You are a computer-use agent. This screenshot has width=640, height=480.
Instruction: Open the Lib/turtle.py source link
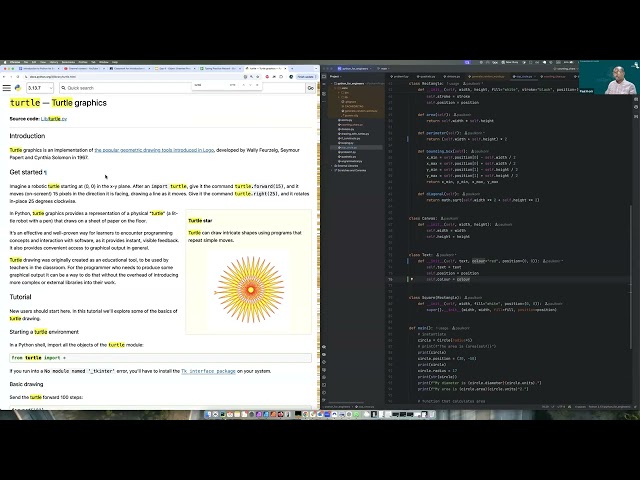click(54, 119)
